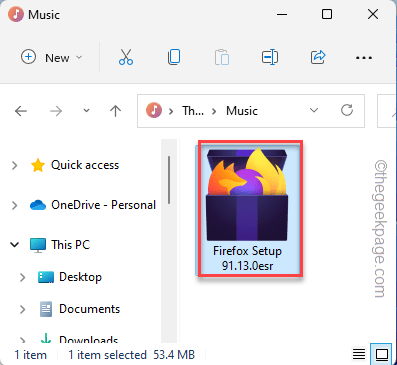Expand the OneDrive - Personal node
The height and width of the screenshot is (365, 397).
click(x=15, y=205)
